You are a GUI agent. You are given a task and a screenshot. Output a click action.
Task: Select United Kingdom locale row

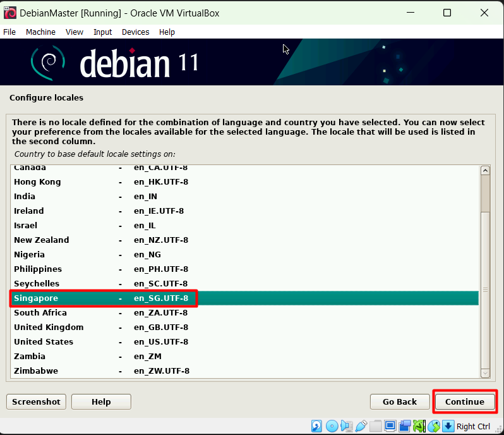[244, 328]
